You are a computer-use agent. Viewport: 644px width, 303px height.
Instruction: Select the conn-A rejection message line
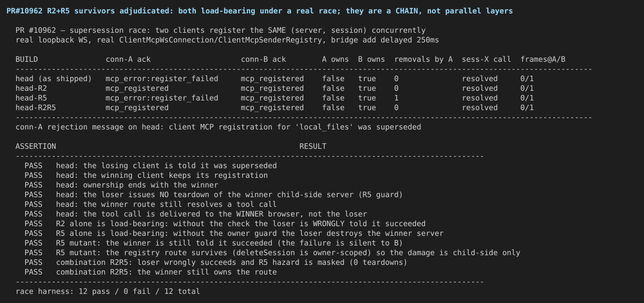(218, 127)
